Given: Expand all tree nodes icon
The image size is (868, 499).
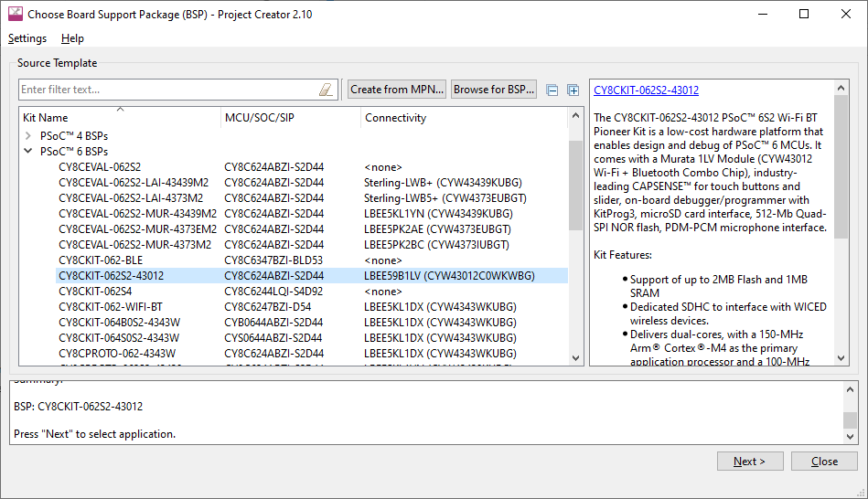Looking at the screenshot, I should [573, 90].
